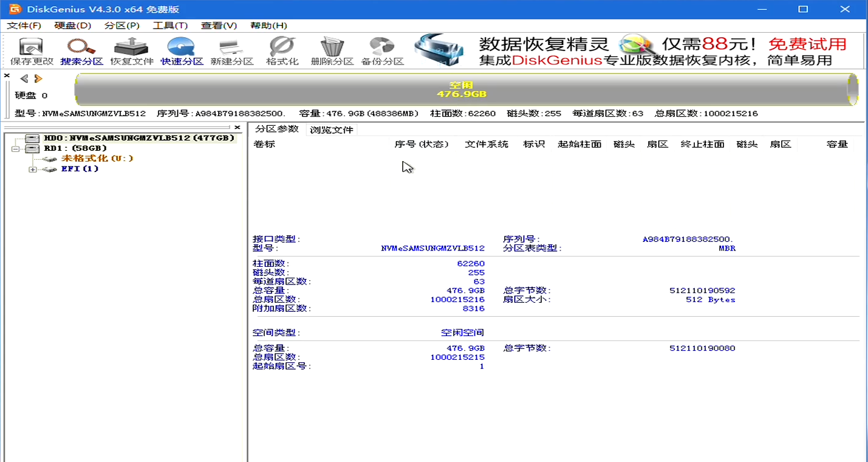Viewport: 868px width, 462px height.
Task: Click the 文件系统 column header
Action: [x=487, y=144]
